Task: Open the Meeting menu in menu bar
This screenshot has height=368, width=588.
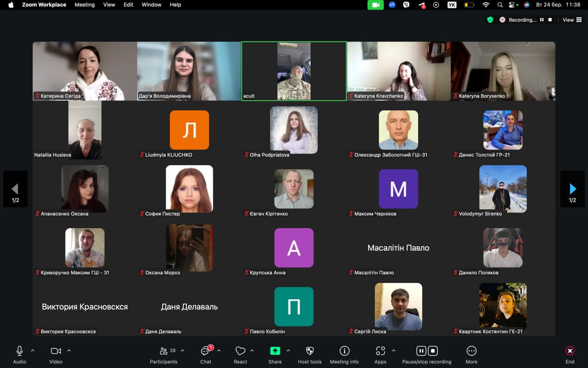Action: click(x=85, y=5)
